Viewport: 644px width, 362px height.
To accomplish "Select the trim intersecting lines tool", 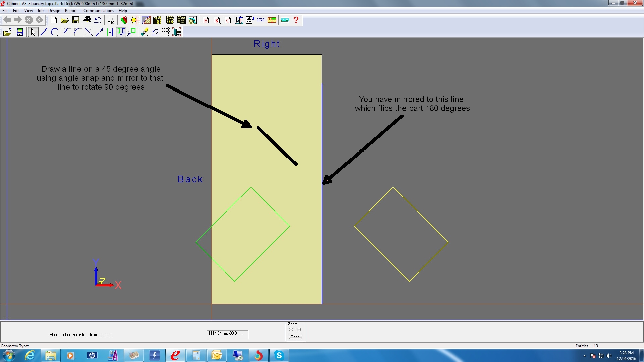I will click(x=89, y=32).
